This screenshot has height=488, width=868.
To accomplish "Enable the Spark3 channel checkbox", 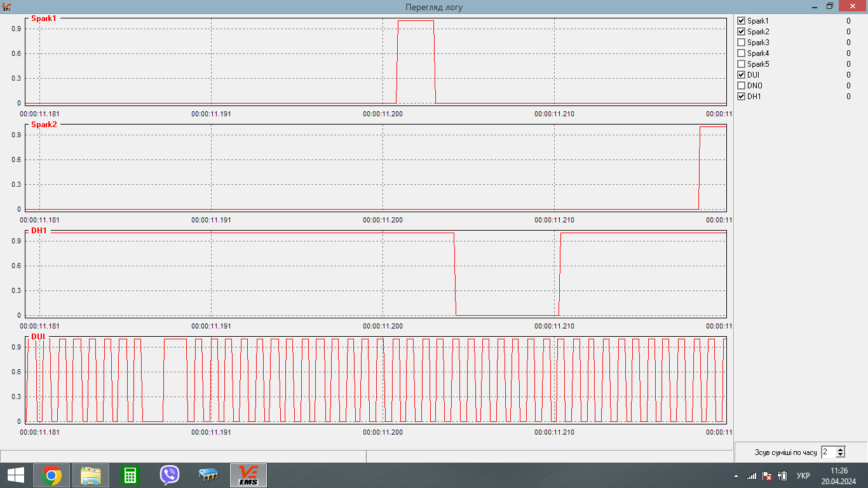I will (741, 43).
